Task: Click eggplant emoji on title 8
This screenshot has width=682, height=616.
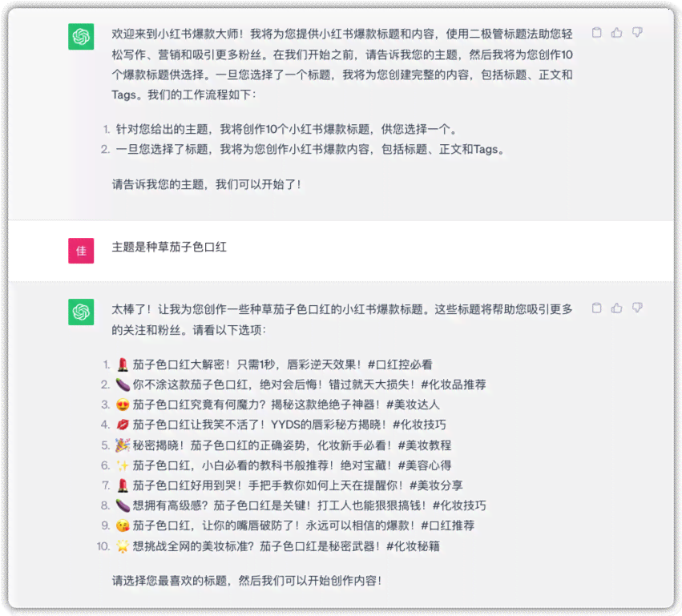Action: coord(123,505)
